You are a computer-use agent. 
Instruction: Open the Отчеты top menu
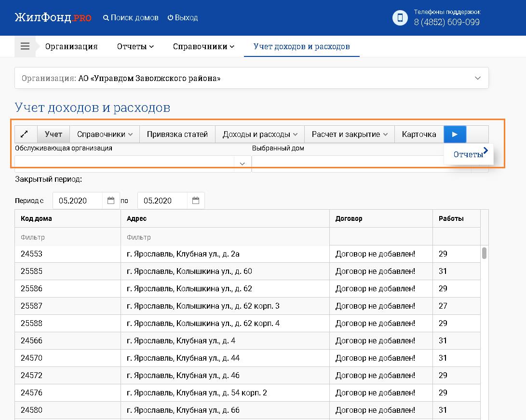click(x=135, y=47)
